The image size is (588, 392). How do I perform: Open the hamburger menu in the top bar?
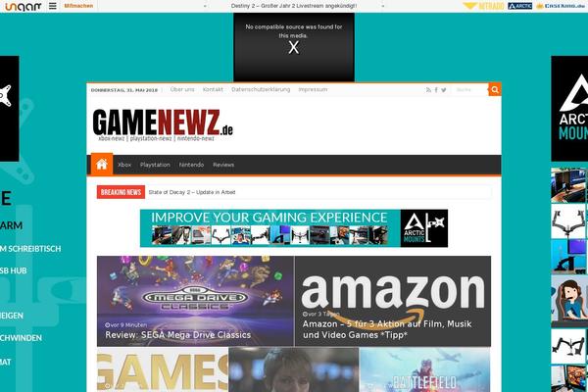pyautogui.click(x=53, y=6)
